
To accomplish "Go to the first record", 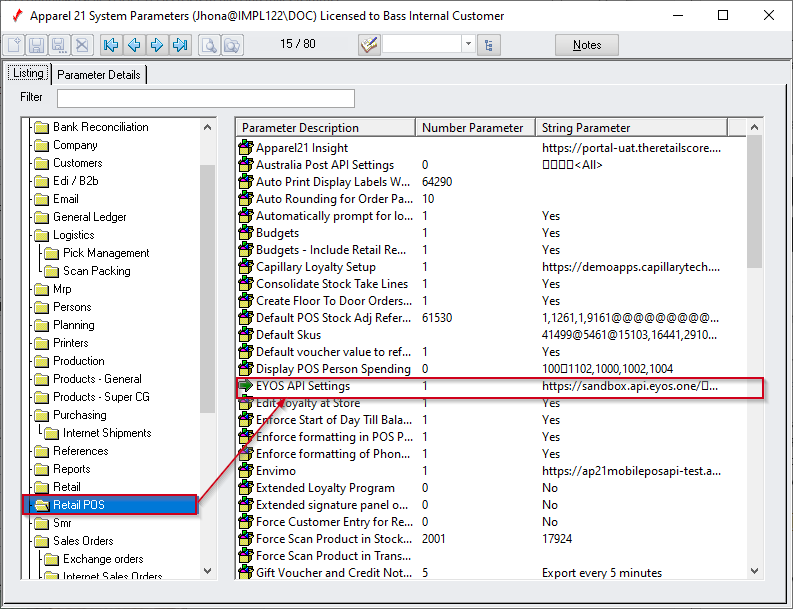I will [x=111, y=45].
